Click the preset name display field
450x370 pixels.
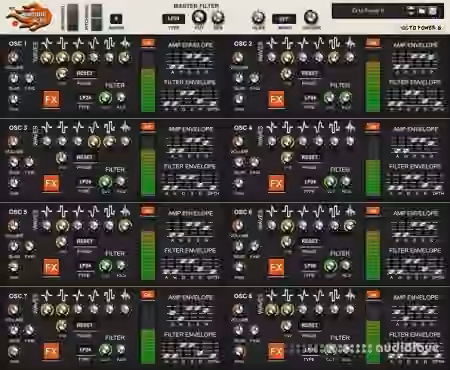368,11
